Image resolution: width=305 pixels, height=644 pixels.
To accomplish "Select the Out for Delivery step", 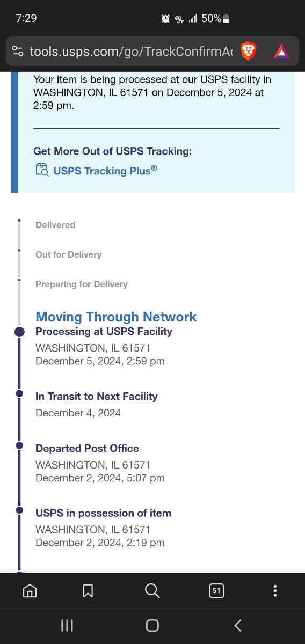I will click(68, 254).
